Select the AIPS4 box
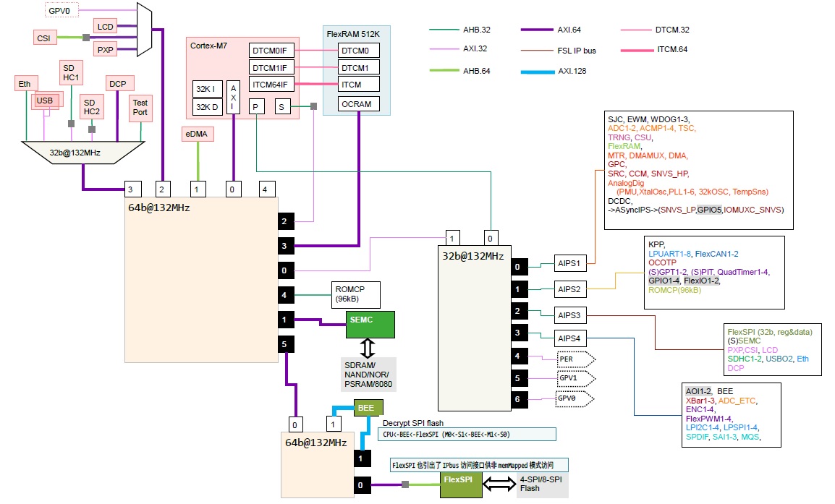 569,338
